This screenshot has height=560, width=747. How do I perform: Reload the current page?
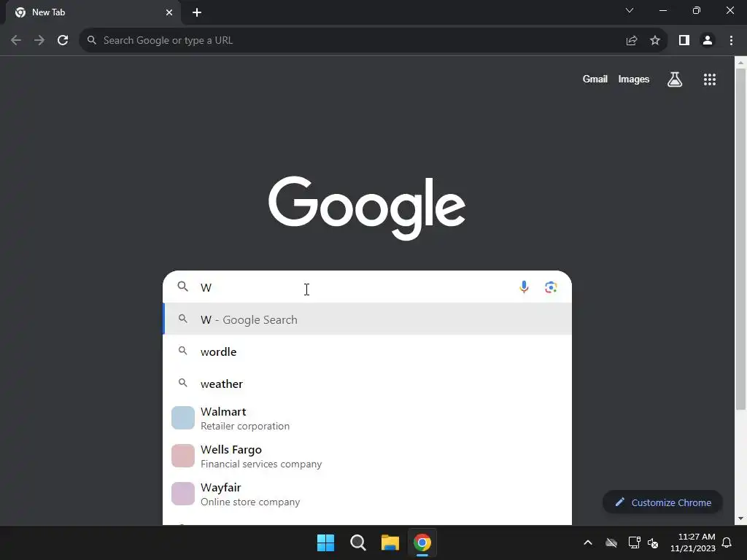coord(63,41)
